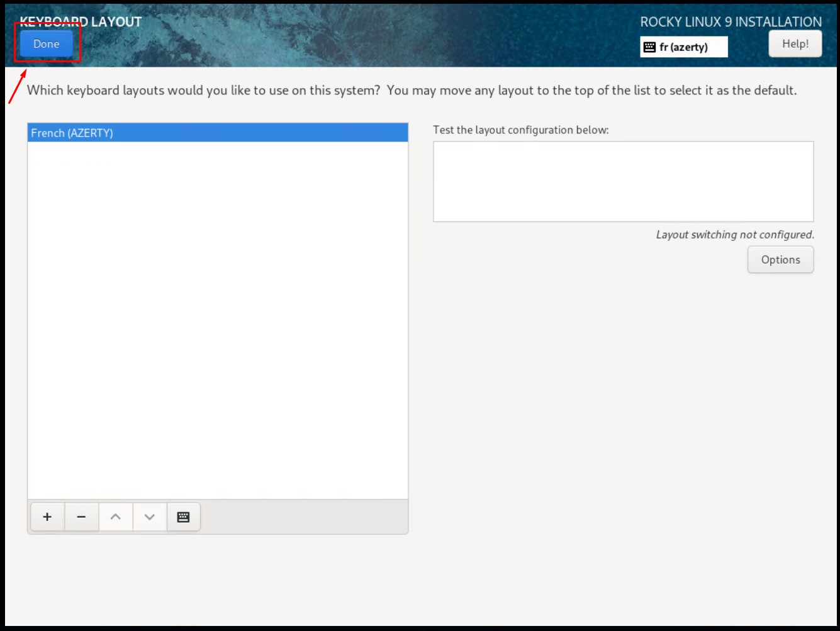Click the fr (azerty) layout indicator
Viewport: 840px width, 631px height.
click(x=684, y=47)
